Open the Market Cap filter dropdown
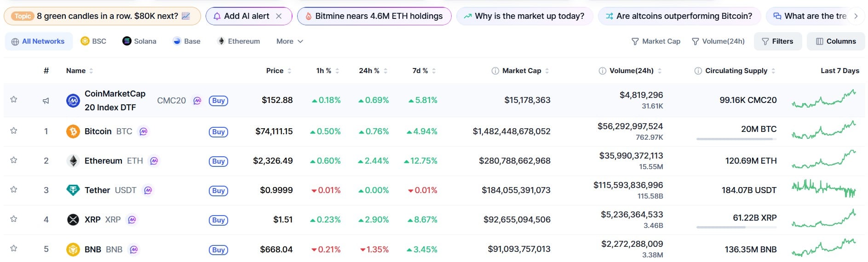The image size is (868, 262). pyautogui.click(x=655, y=41)
